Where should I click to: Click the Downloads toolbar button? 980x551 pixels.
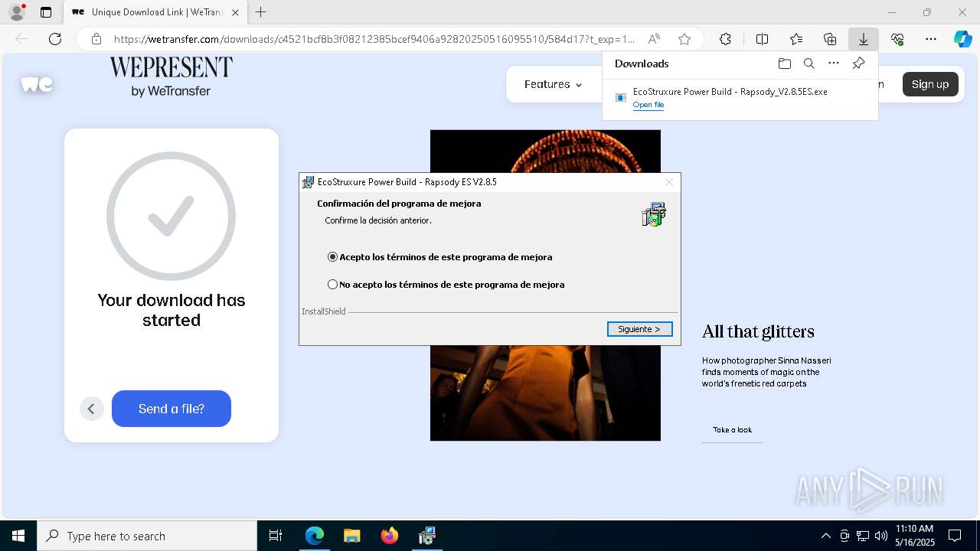863,39
